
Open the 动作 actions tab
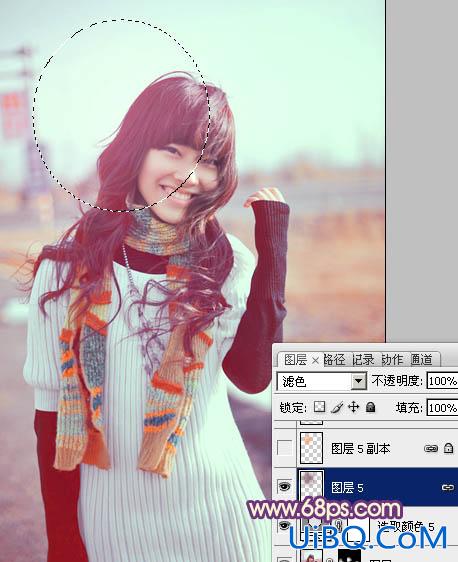pyautogui.click(x=392, y=359)
